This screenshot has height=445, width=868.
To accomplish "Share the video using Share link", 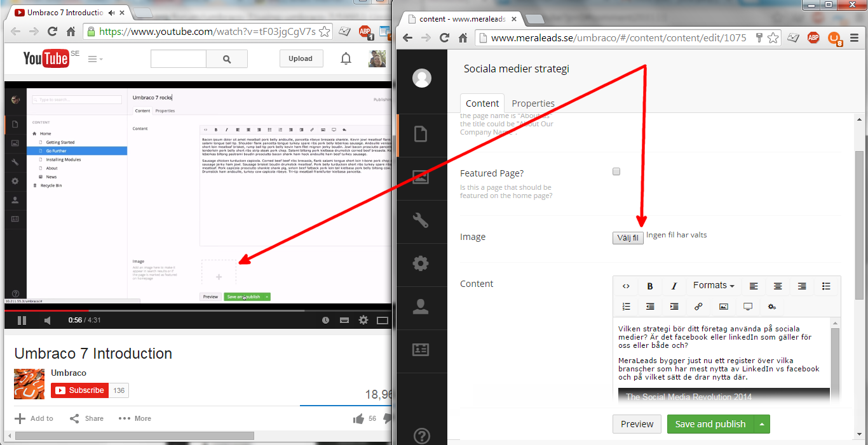I will 86,418.
